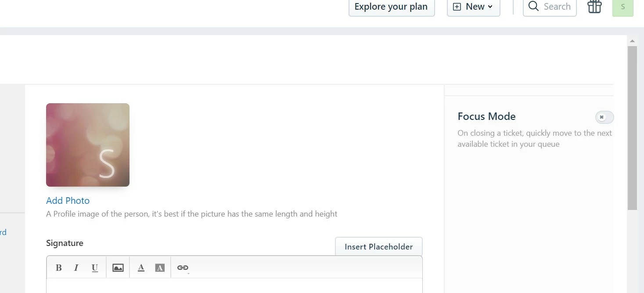Toggle bold formatting in the signature toolbar
Viewport: 644px width, 293px height.
tap(58, 267)
